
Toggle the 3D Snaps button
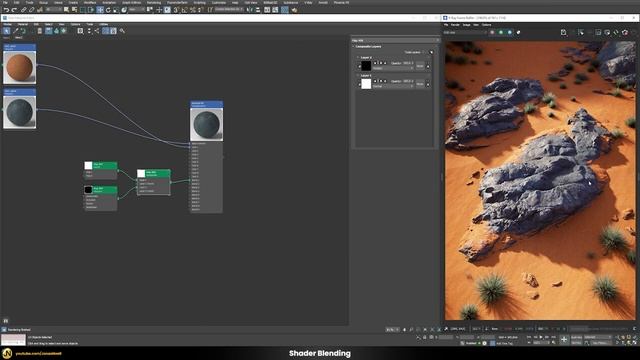click(176, 9)
